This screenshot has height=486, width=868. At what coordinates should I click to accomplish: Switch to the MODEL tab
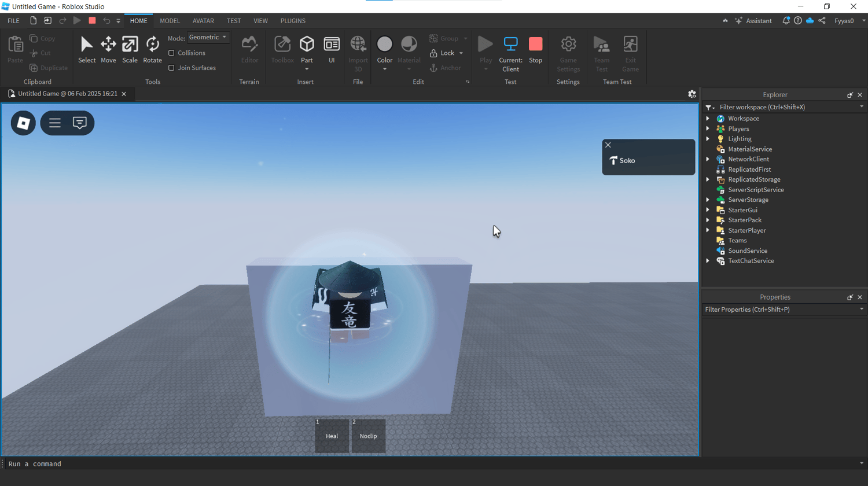(x=170, y=21)
